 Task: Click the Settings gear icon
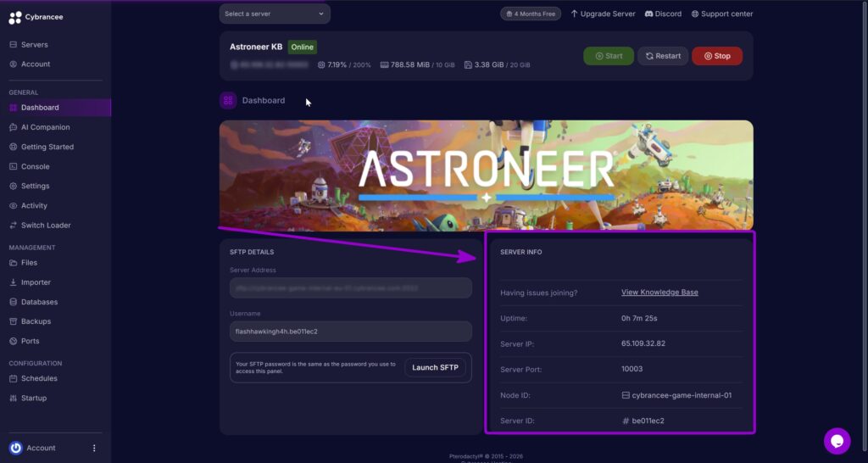tap(14, 186)
